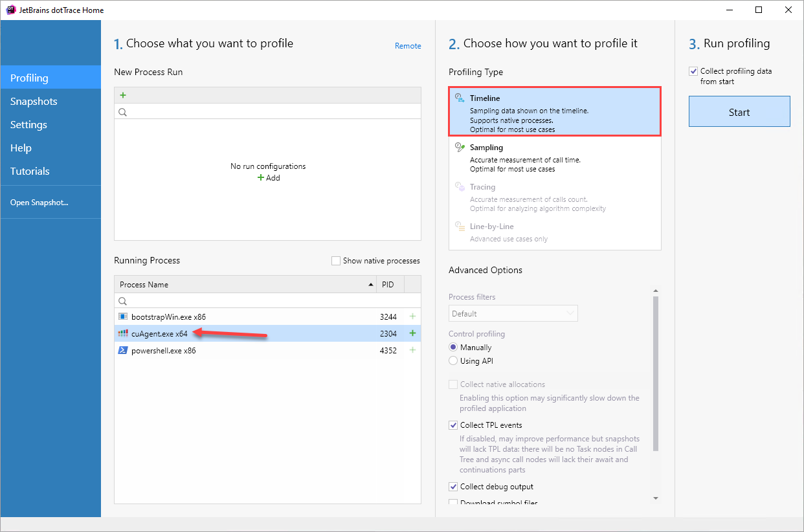Click PID value 3244
The width and height of the screenshot is (804, 532).
[388, 317]
